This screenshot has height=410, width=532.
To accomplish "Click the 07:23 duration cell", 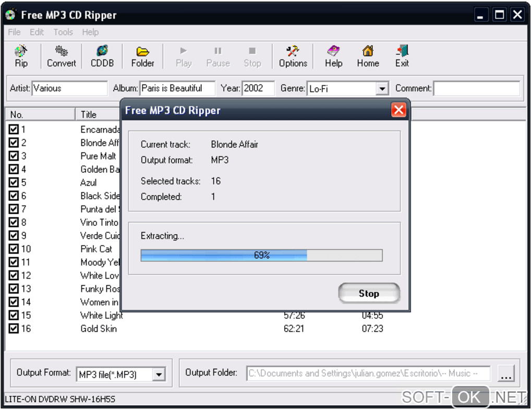I will pyautogui.click(x=372, y=329).
